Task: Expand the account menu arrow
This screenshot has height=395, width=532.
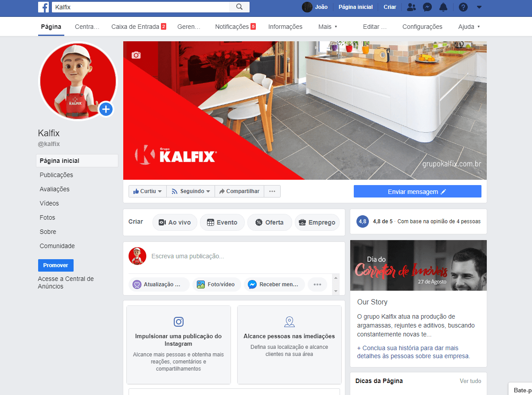Action: coord(479,7)
